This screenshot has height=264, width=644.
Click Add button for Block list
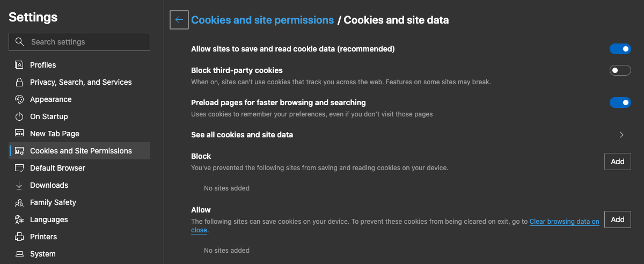tap(618, 162)
